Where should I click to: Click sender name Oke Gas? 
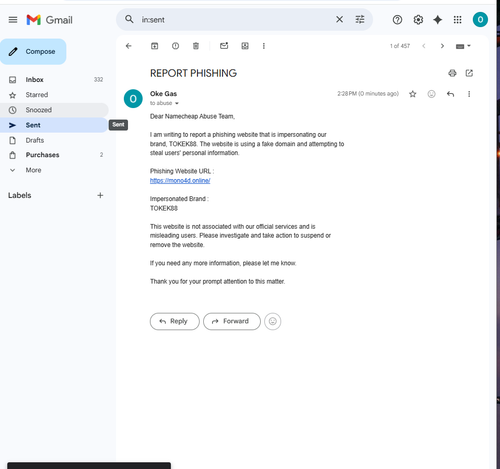[163, 94]
